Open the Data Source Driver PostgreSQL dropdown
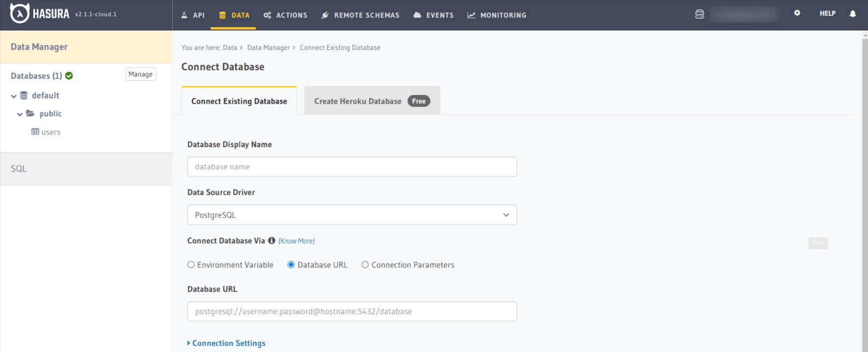The width and height of the screenshot is (868, 352). coord(352,215)
